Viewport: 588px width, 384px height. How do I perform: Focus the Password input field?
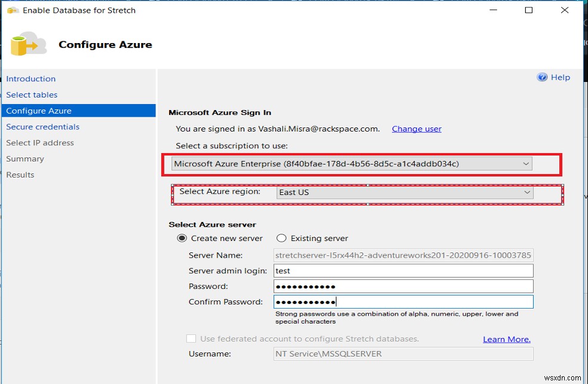click(x=403, y=287)
